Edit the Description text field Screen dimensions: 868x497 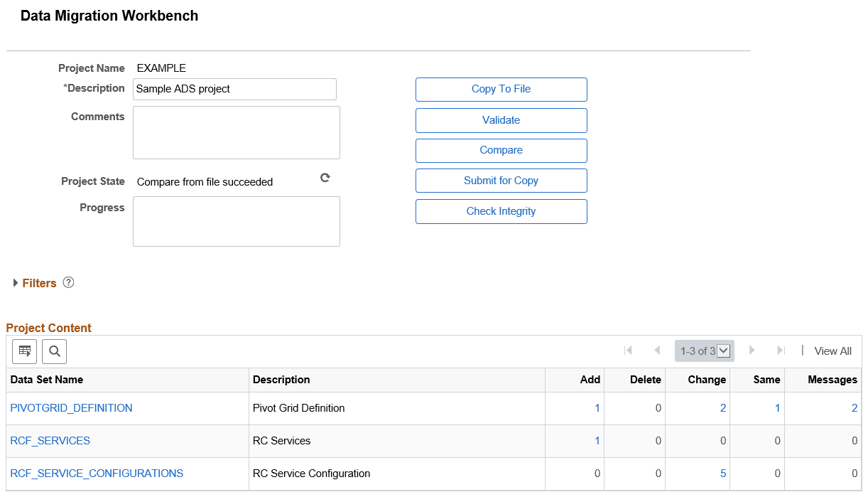coord(234,89)
